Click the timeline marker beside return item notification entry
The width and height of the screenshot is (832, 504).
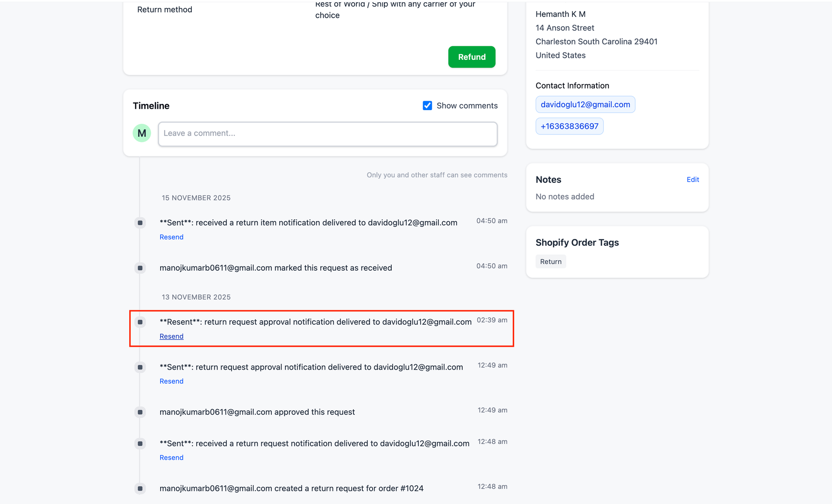(140, 223)
